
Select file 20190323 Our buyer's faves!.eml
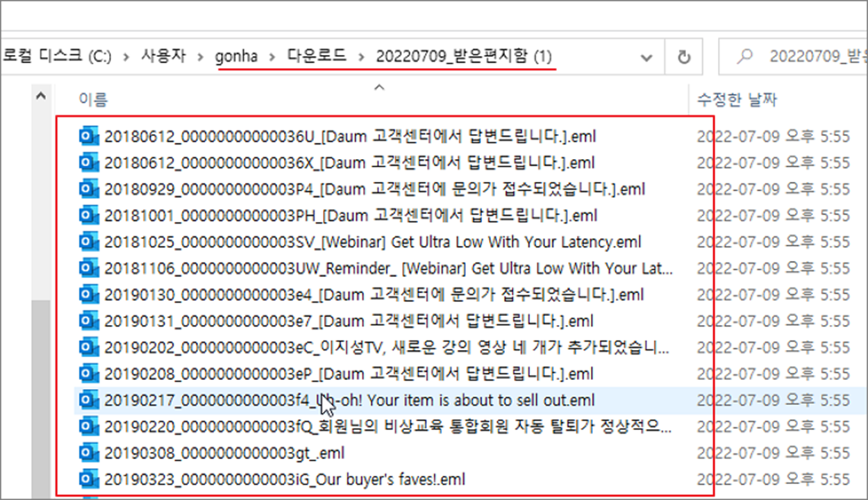pos(285,479)
